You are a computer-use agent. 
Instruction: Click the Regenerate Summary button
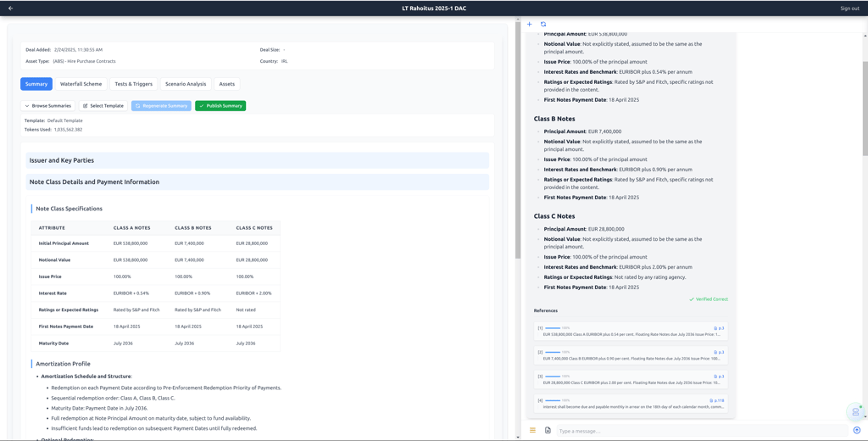[162, 106]
